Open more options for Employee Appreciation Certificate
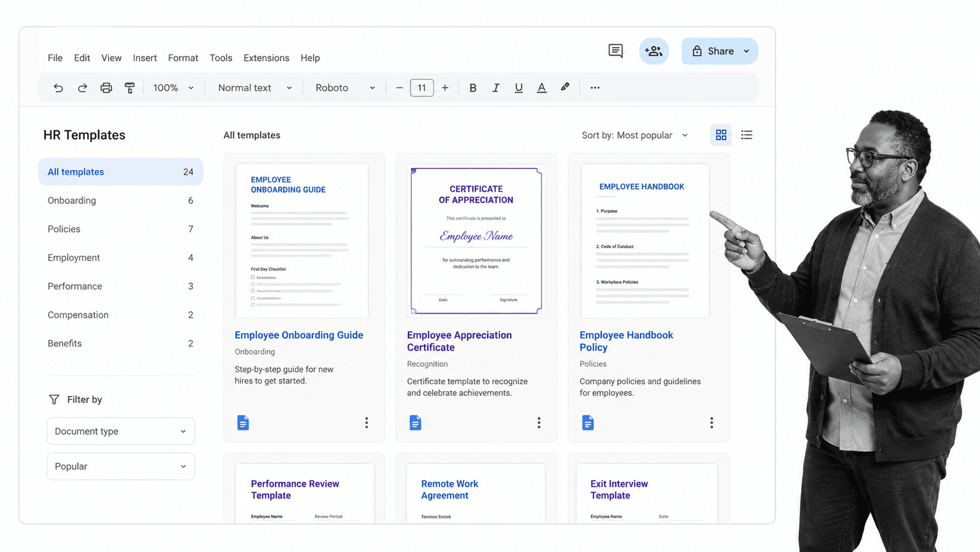Image resolution: width=980 pixels, height=552 pixels. point(539,422)
